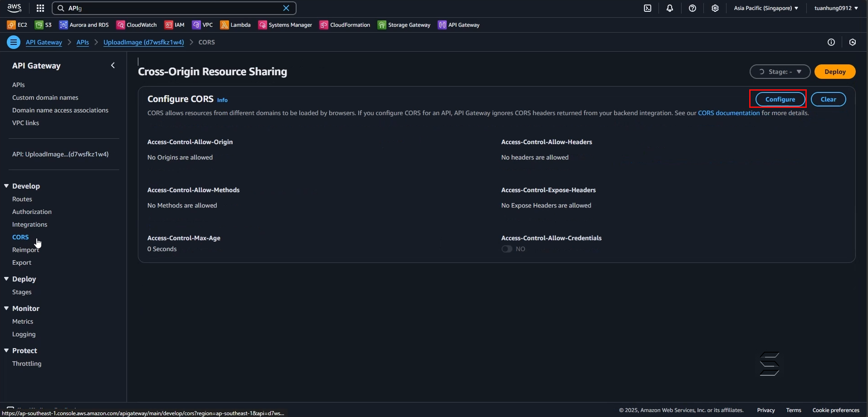Click the '0 Seconds' max-age value
868x417 pixels.
[x=162, y=249]
